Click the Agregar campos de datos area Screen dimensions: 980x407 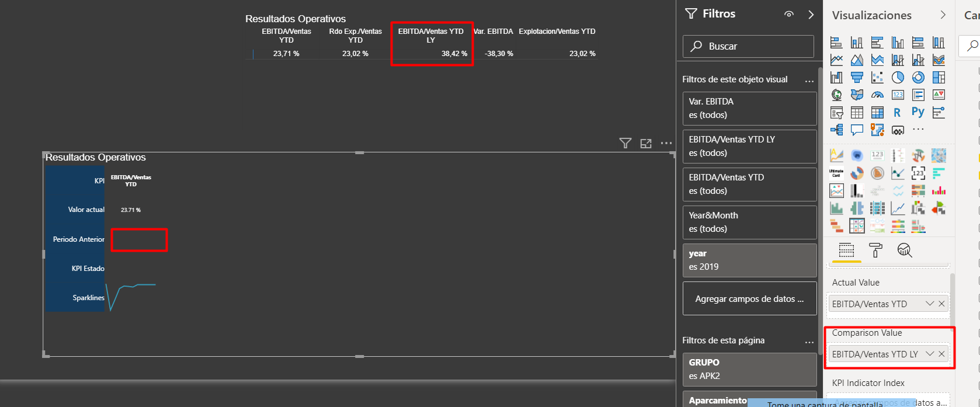[750, 299]
